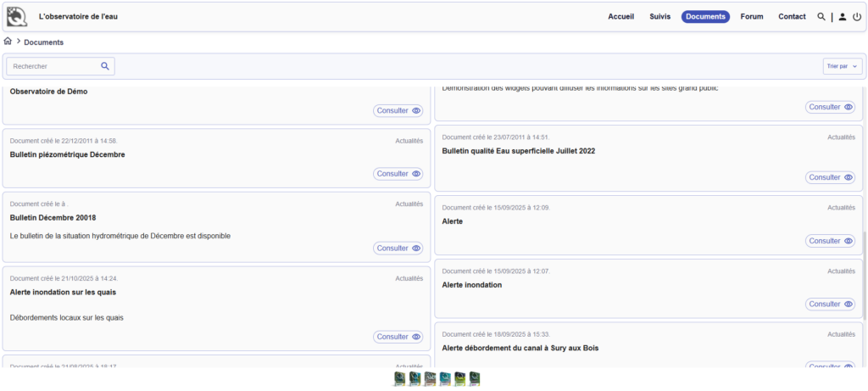This screenshot has height=391, width=868.
Task: Click the title Bulletin Décembre 20018
Action: (x=53, y=218)
